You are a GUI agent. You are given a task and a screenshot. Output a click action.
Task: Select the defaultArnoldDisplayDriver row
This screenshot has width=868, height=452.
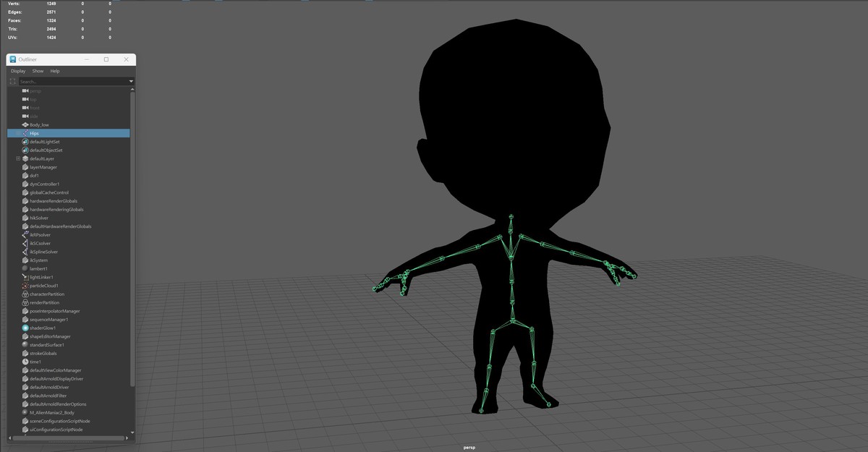69,379
